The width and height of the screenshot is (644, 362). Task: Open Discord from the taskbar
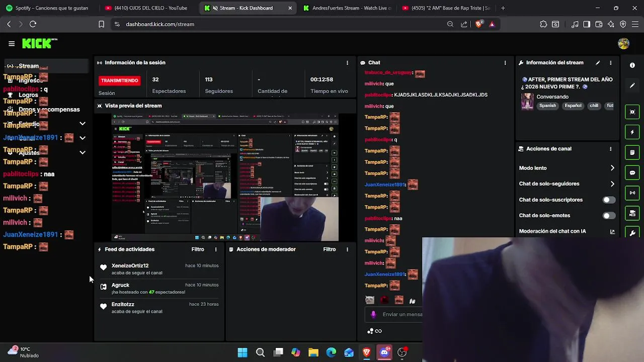(384, 352)
